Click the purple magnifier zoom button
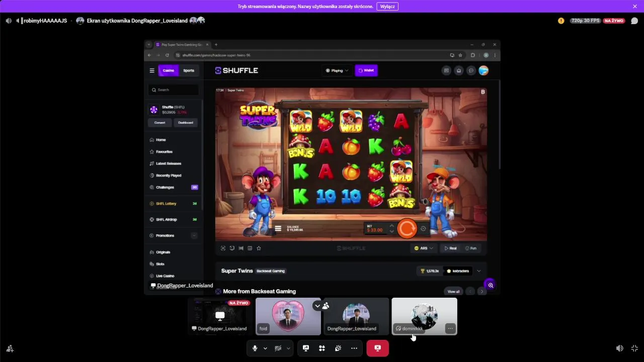Viewport: 644px width, 362px height. tap(491, 285)
